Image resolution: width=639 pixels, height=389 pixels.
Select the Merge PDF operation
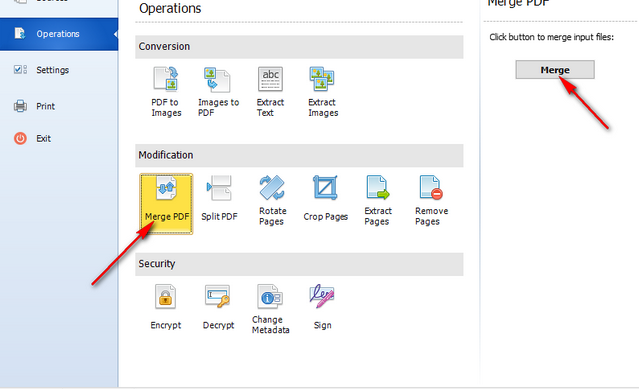pyautogui.click(x=166, y=204)
